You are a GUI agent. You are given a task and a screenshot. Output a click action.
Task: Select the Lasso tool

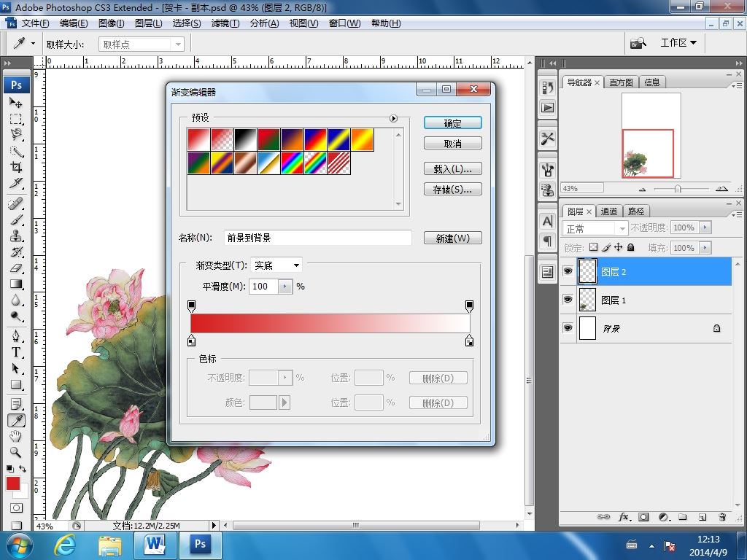tap(16, 135)
